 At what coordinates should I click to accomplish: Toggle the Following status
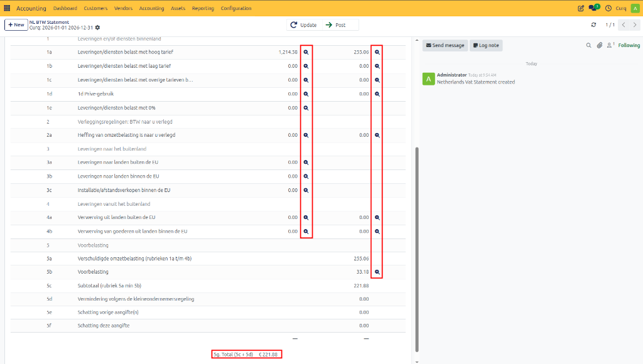coord(629,45)
